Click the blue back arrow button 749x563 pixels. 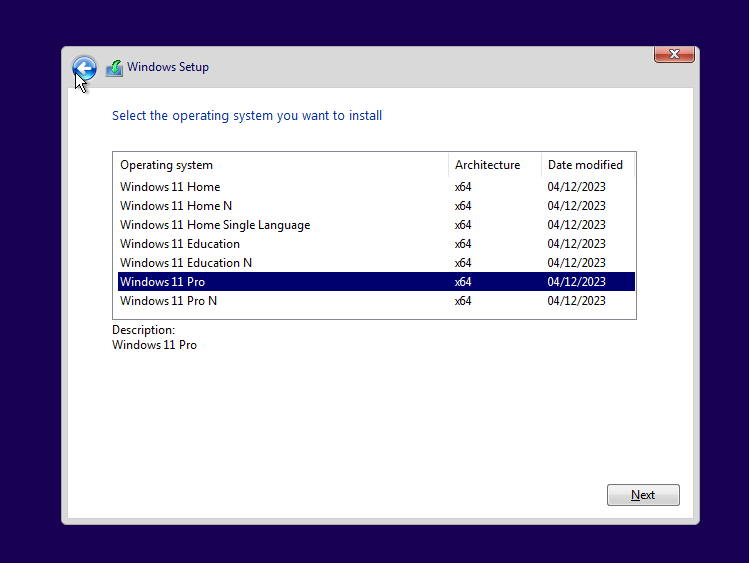tap(85, 68)
